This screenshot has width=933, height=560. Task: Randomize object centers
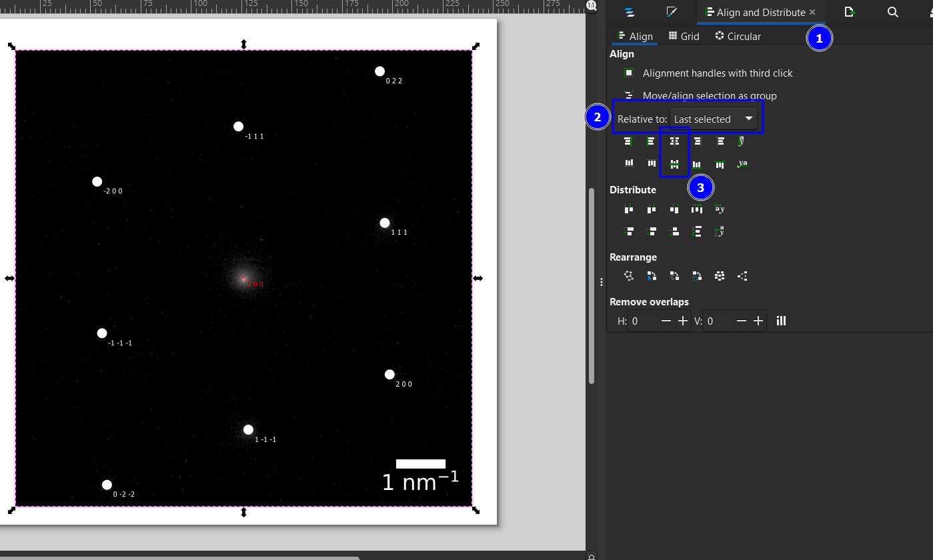pos(720,275)
